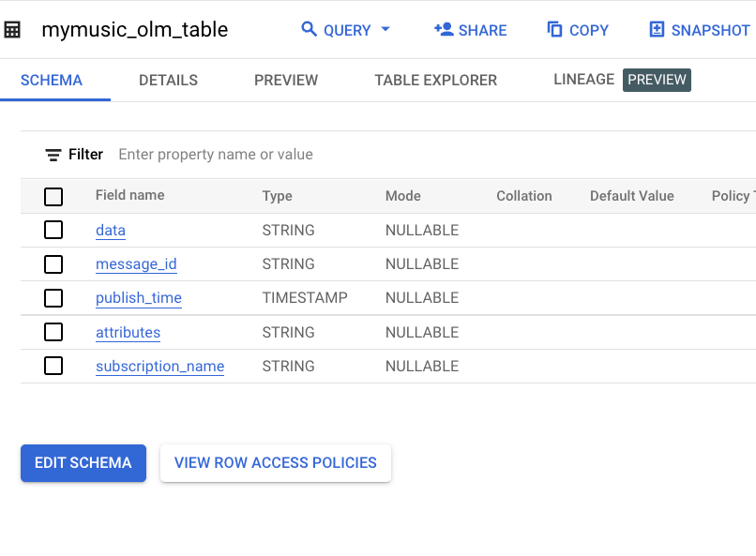The image size is (756, 556).
Task: Open the TABLE EXPLORER tab
Action: 435,80
